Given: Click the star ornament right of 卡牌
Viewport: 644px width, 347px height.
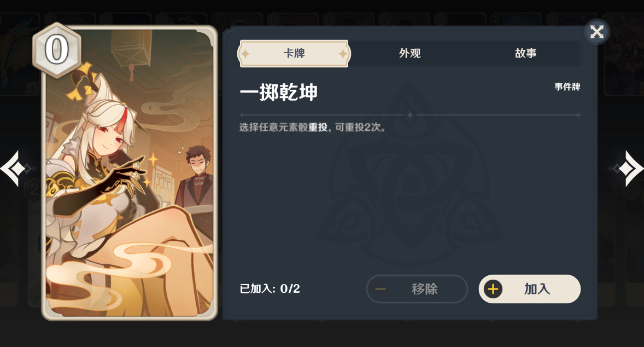Looking at the screenshot, I should 343,54.
